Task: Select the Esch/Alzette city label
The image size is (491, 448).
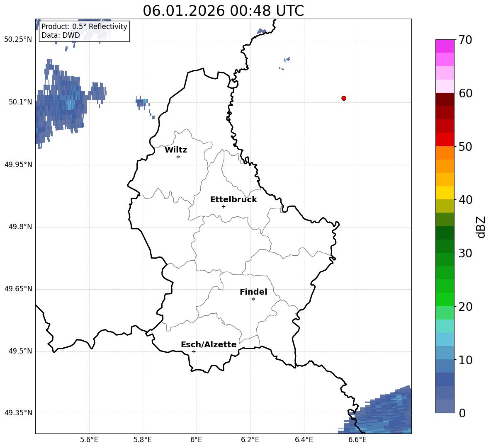Action: pyautogui.click(x=209, y=344)
